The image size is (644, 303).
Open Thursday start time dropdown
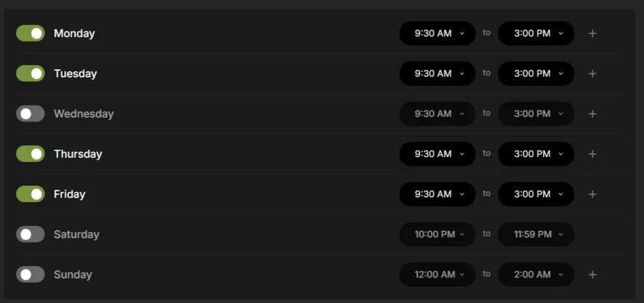[438, 154]
